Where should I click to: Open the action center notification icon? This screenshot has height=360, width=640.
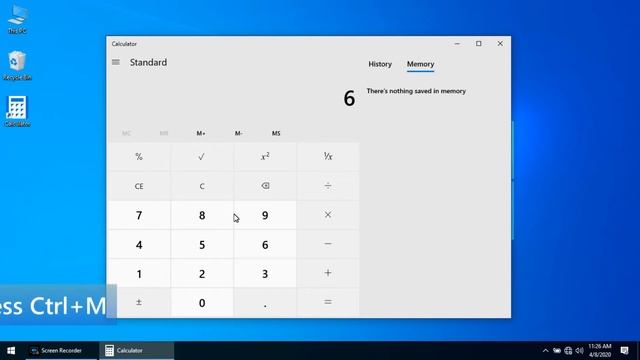(624, 351)
